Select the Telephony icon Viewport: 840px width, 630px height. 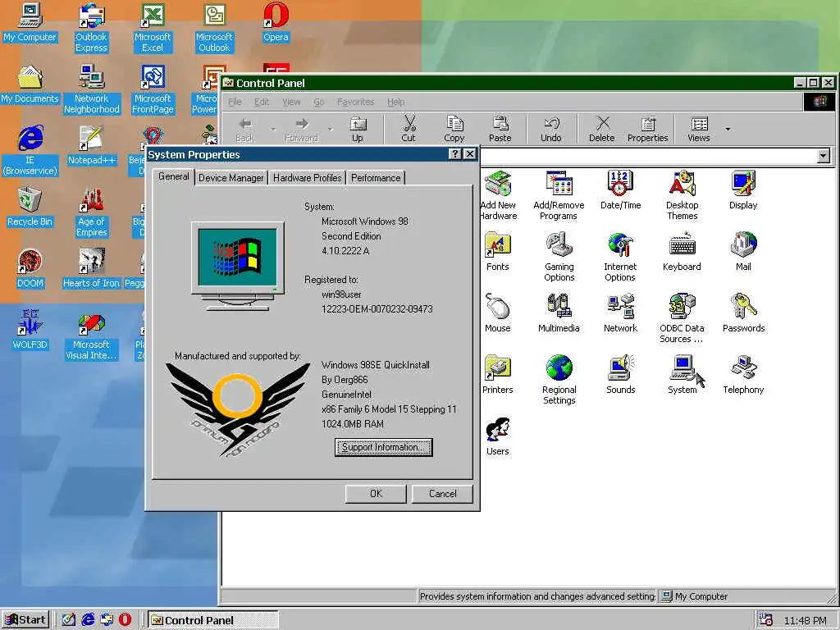(x=743, y=375)
